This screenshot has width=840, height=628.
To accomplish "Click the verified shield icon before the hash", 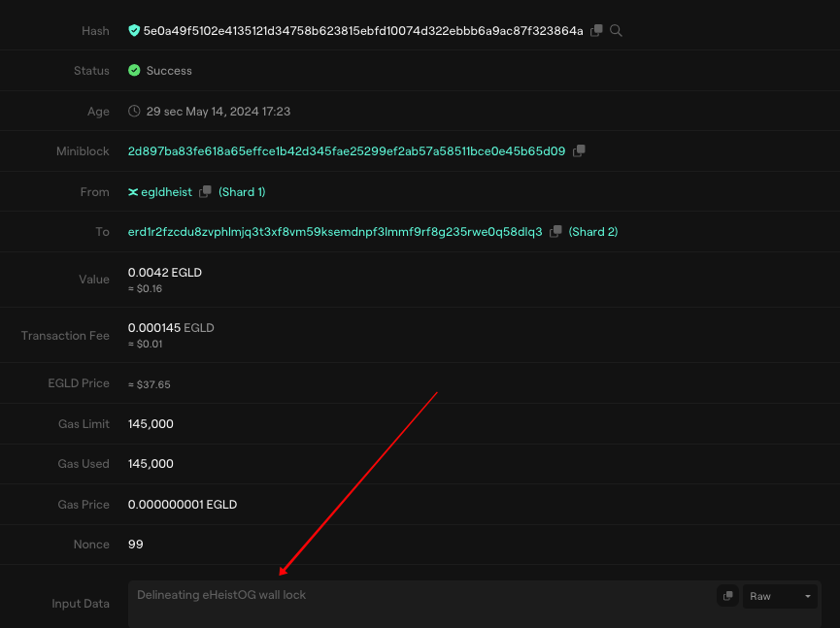I will coord(134,30).
